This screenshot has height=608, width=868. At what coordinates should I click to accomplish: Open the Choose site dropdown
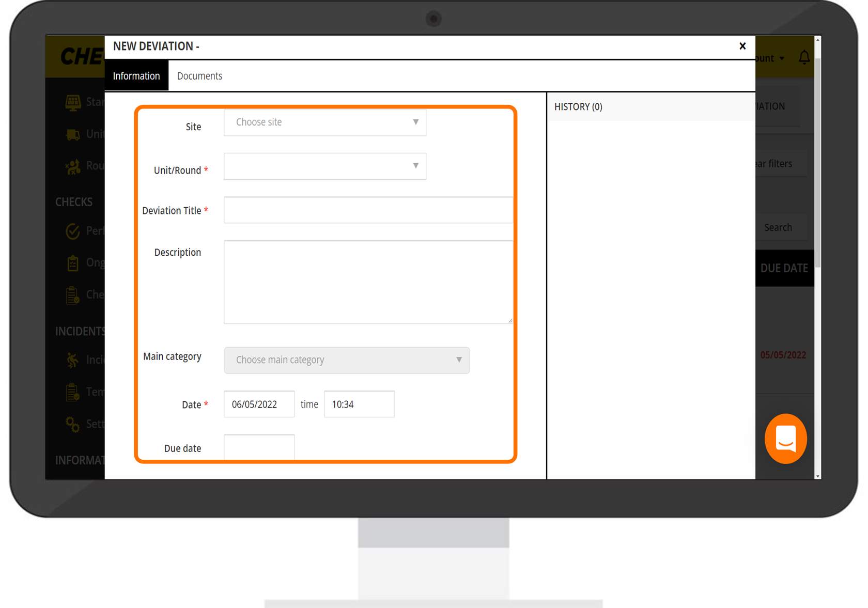pyautogui.click(x=324, y=122)
